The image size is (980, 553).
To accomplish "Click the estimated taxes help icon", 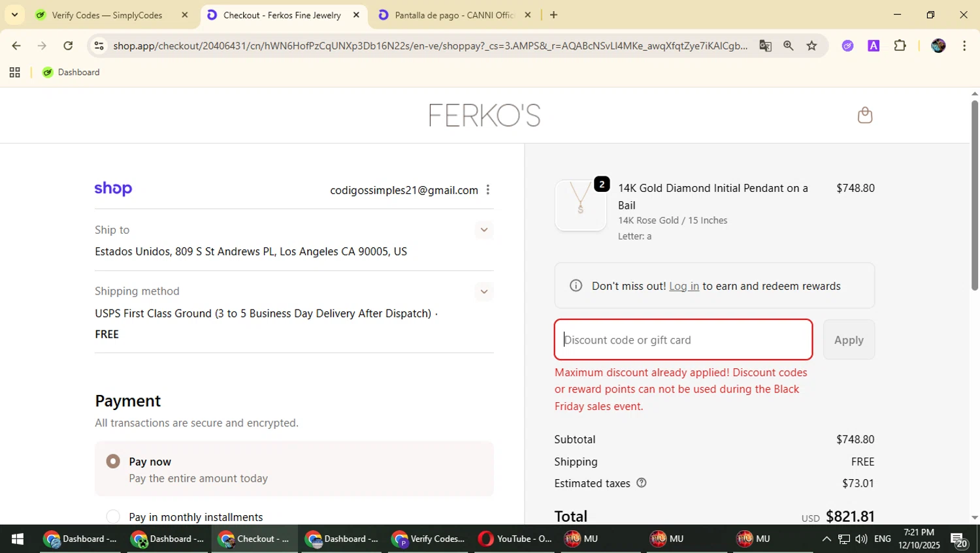I will click(642, 483).
